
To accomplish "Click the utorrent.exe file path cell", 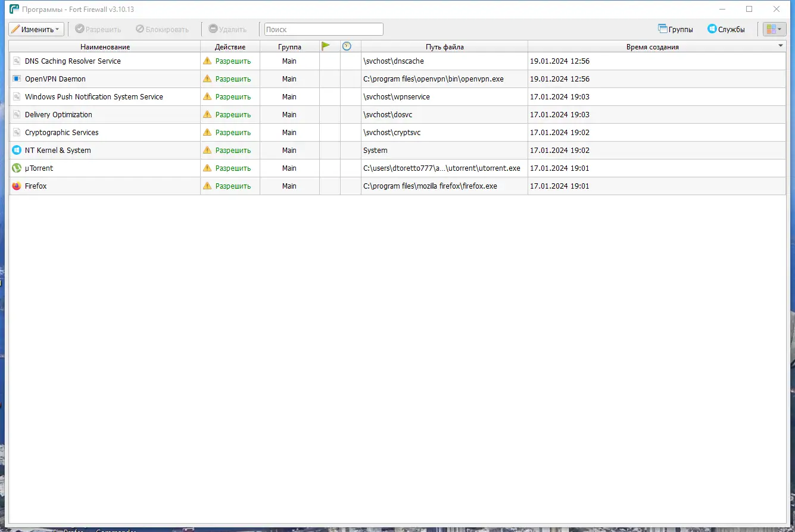I will point(445,168).
